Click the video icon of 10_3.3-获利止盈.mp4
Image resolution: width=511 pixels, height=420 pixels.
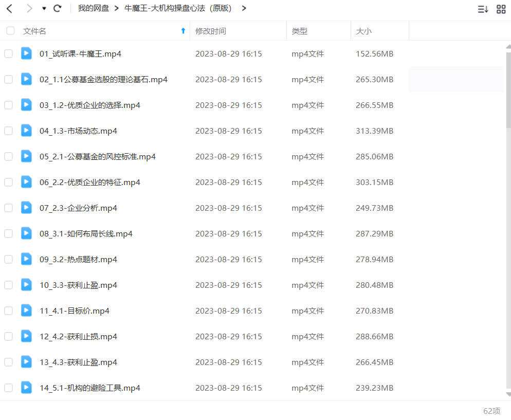pos(26,285)
